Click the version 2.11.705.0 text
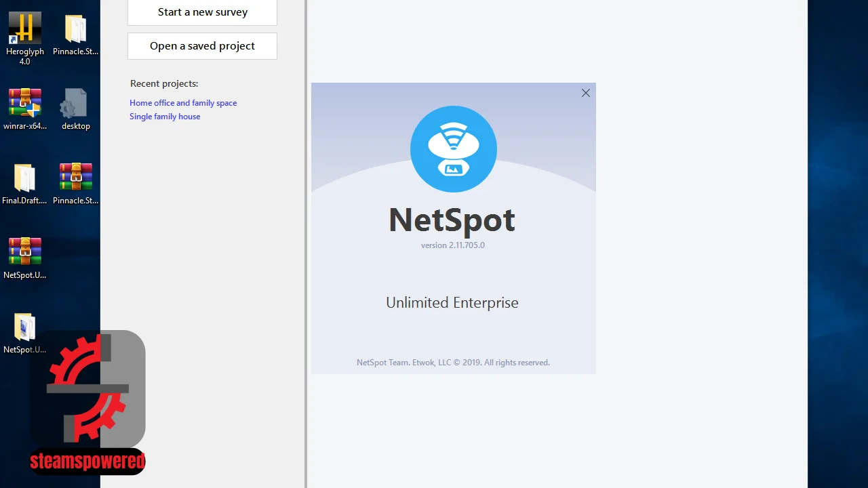 (453, 245)
